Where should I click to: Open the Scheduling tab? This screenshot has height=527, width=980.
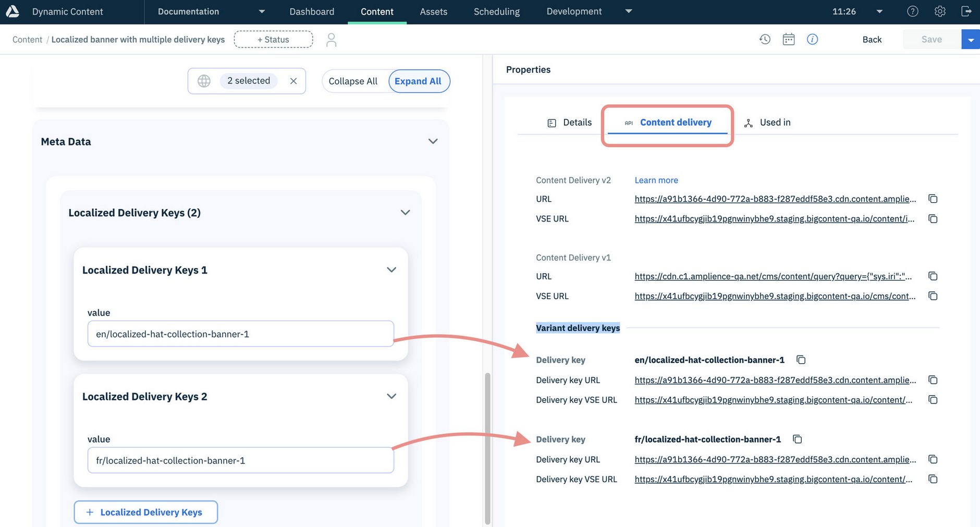497,11
